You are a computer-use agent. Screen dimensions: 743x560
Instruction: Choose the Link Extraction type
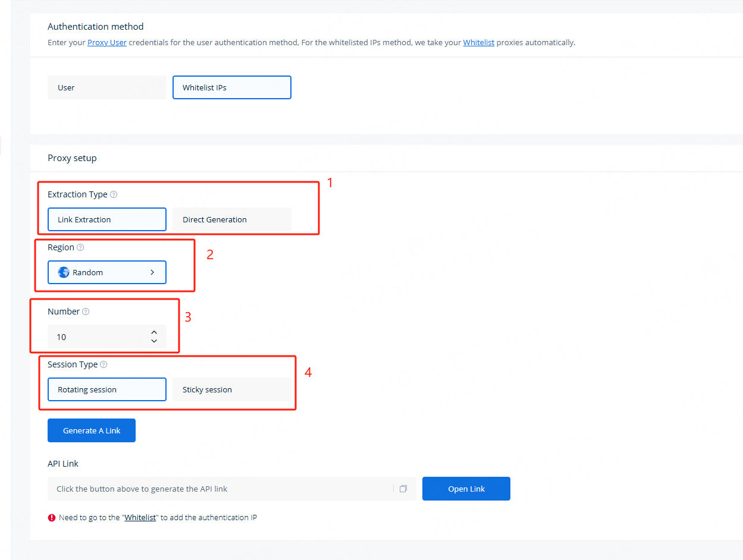click(x=107, y=219)
